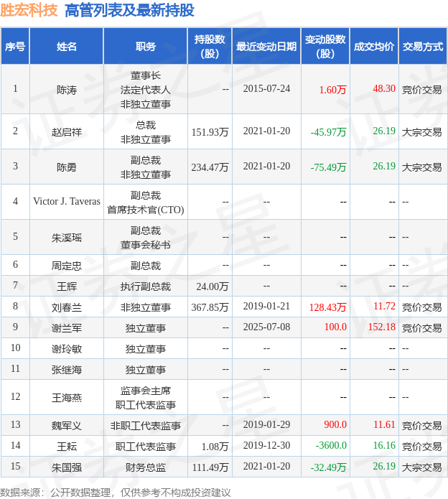The image size is (448, 499).
Task: Click holdings value 234.47万
Action: click(210, 167)
